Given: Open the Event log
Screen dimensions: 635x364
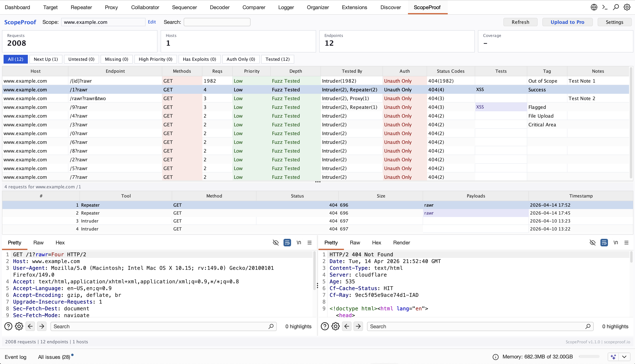Looking at the screenshot, I should (16, 357).
